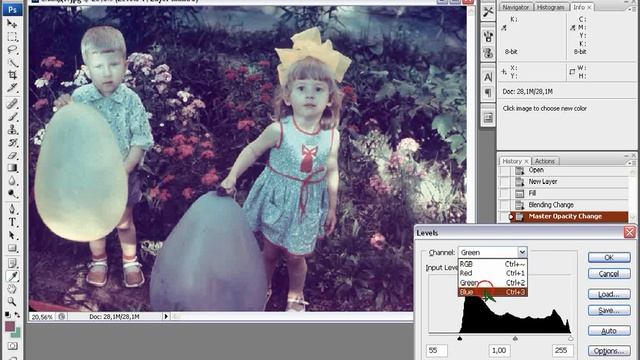Open the Character panel dock icon

click(488, 77)
